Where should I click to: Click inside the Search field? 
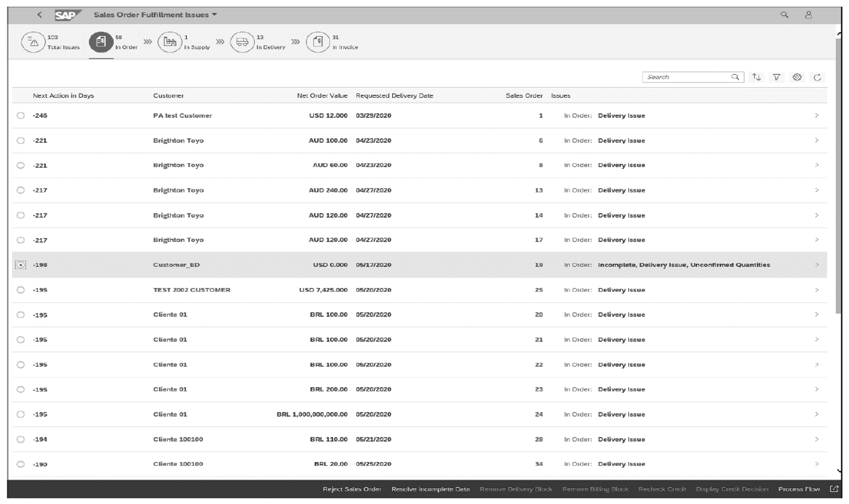point(688,77)
